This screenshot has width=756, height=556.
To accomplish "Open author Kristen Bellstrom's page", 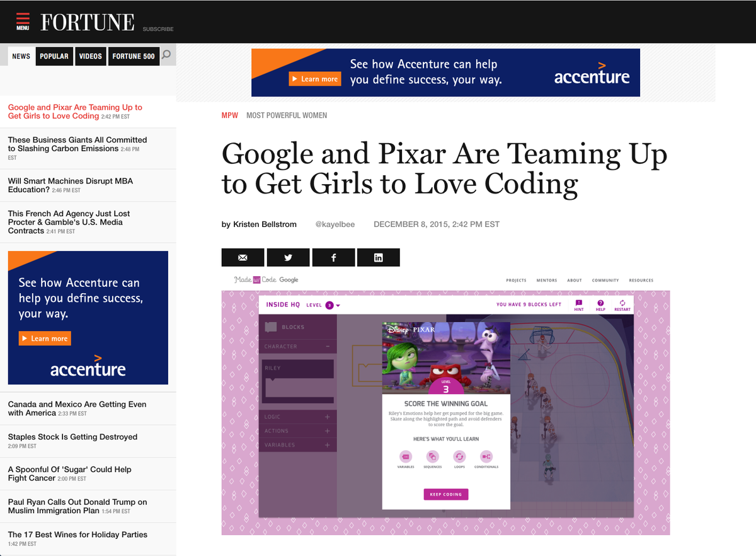I will tap(264, 224).
